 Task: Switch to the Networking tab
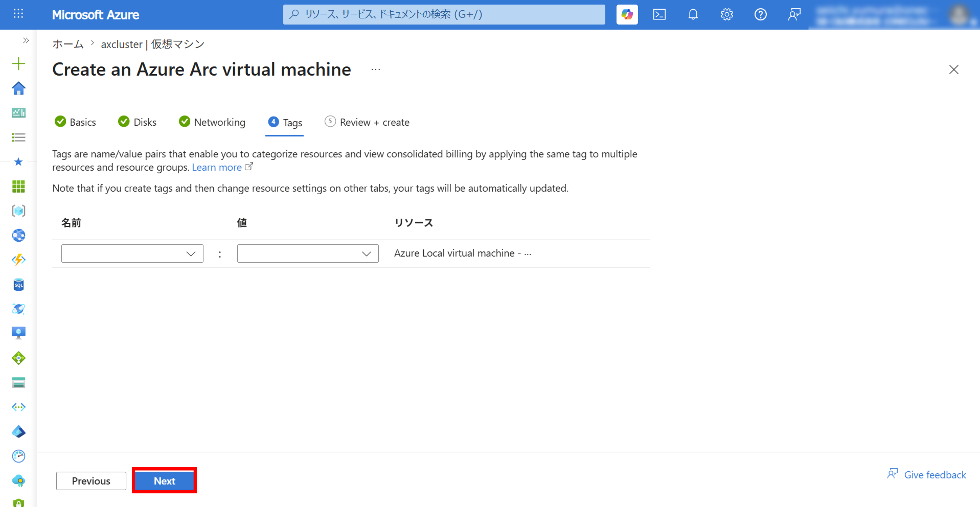coord(212,122)
